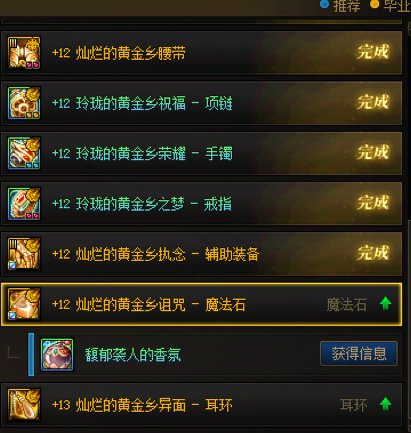Click the green upgrade arrow beside 魔法石
This screenshot has width=411, height=433.
(385, 304)
